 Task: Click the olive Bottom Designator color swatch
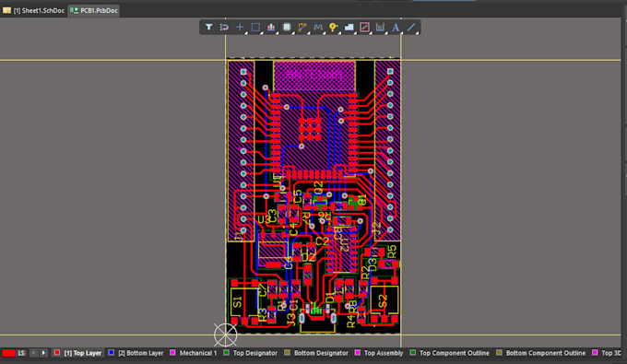click(287, 352)
